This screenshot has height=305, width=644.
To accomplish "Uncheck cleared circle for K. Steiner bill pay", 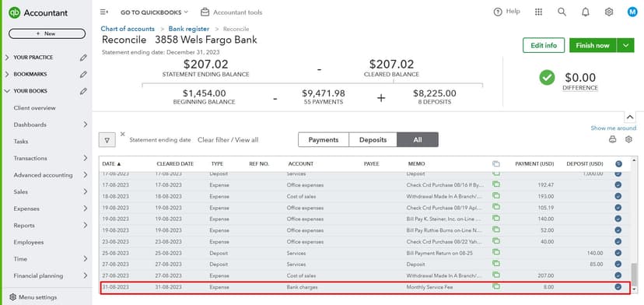I will [618, 219].
